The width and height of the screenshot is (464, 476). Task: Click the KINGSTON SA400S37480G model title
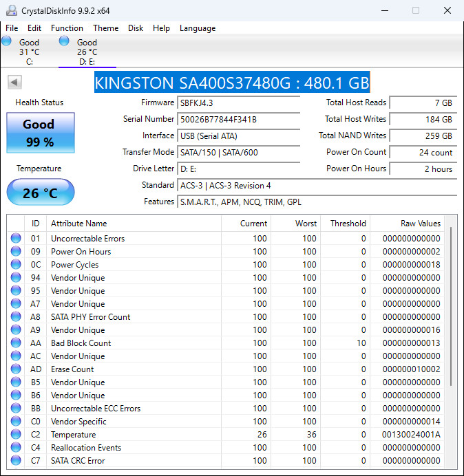click(232, 83)
